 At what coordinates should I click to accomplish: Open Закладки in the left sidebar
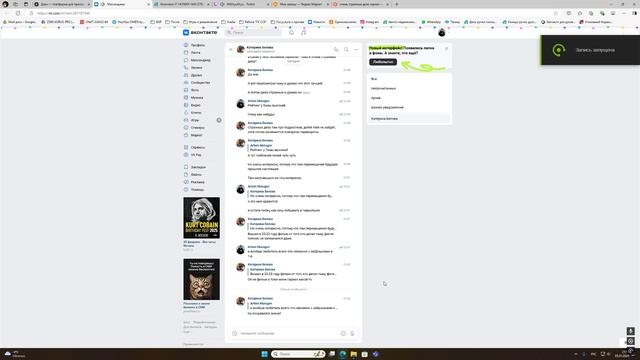pos(198,167)
